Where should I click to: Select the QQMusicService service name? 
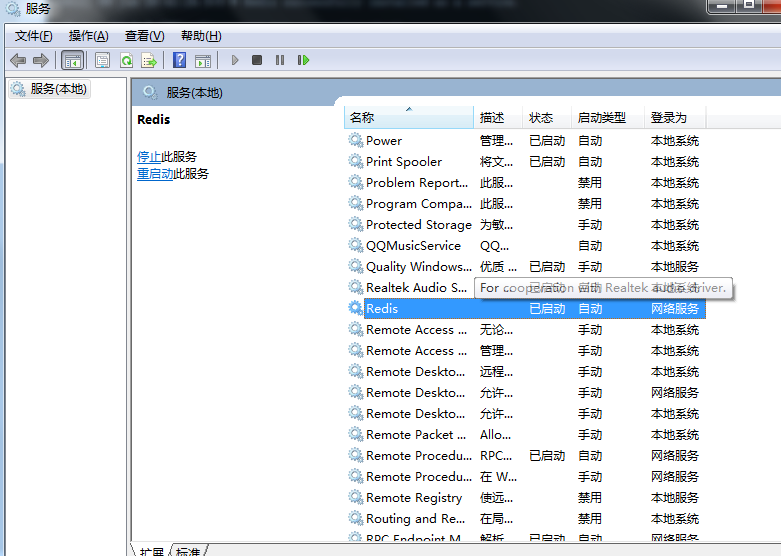click(x=413, y=246)
